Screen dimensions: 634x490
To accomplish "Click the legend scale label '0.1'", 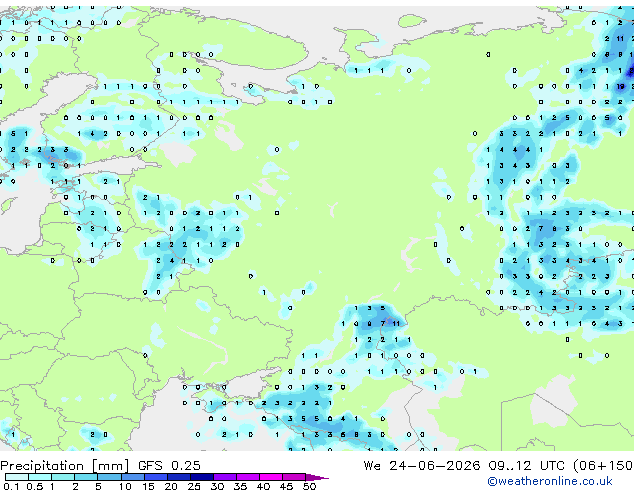I will pos(11,486).
